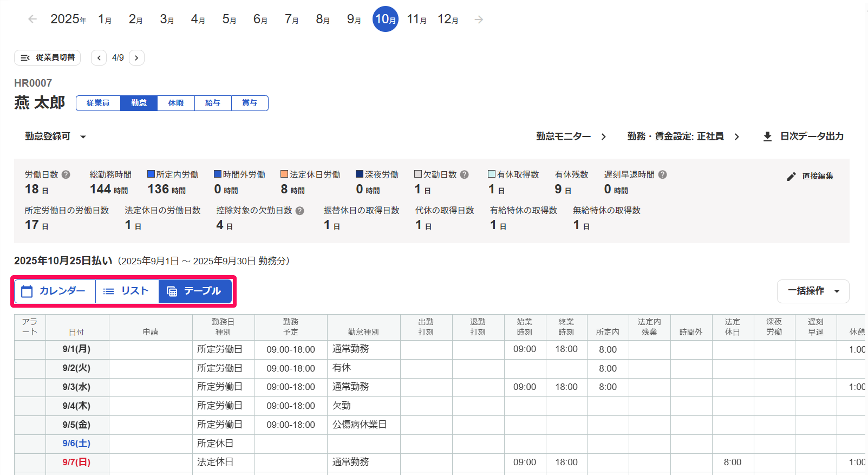Switch to 給与 tab
Image resolution: width=868 pixels, height=475 pixels.
[x=213, y=103]
